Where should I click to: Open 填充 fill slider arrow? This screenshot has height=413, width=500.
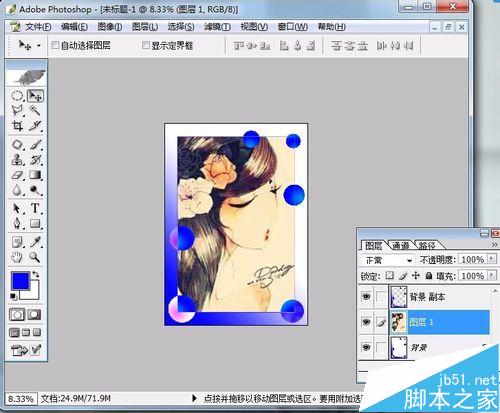click(x=492, y=275)
